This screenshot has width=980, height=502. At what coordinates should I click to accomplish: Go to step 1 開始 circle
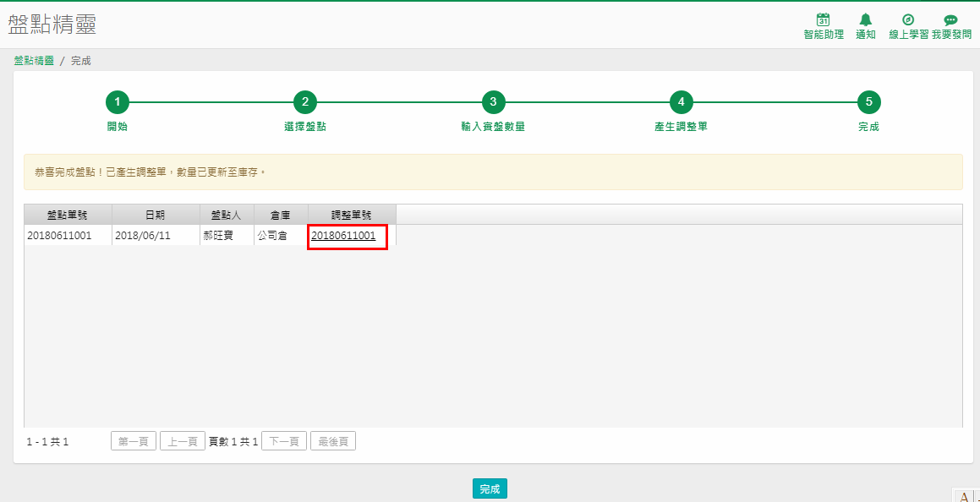click(x=118, y=102)
